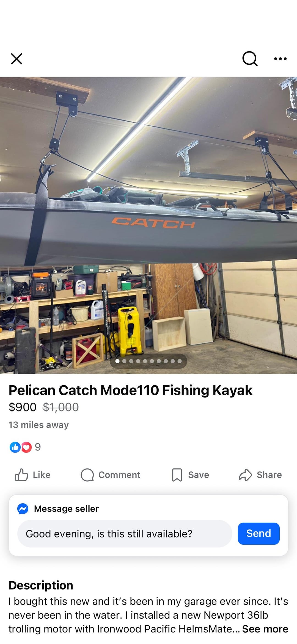Tap the Pelican Catch Mode110 Fishing Kayak title
This screenshot has height=644, width=297.
(130, 390)
